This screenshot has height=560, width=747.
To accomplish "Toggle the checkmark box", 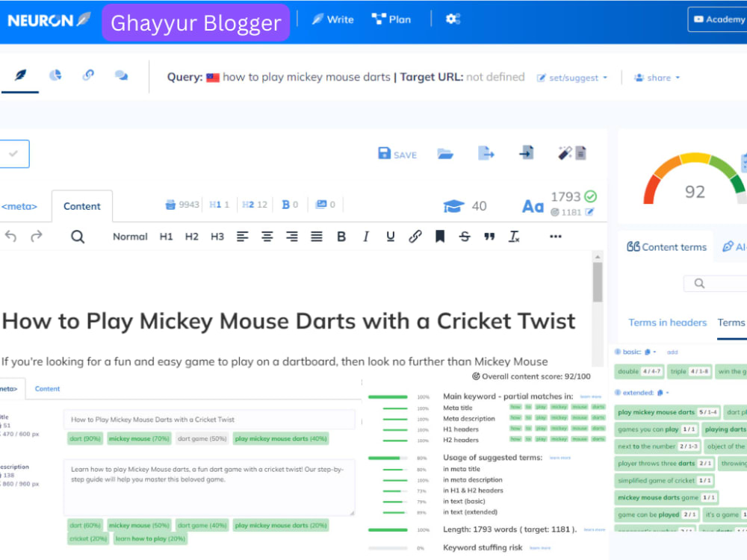I will click(x=14, y=154).
